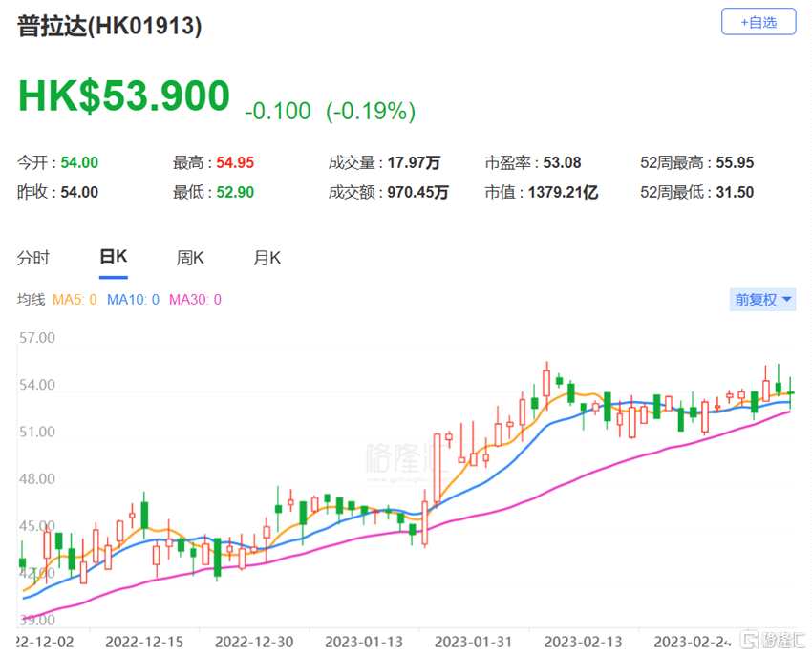Click 成交量 value 17.97万
The height and width of the screenshot is (655, 812).
(x=414, y=162)
